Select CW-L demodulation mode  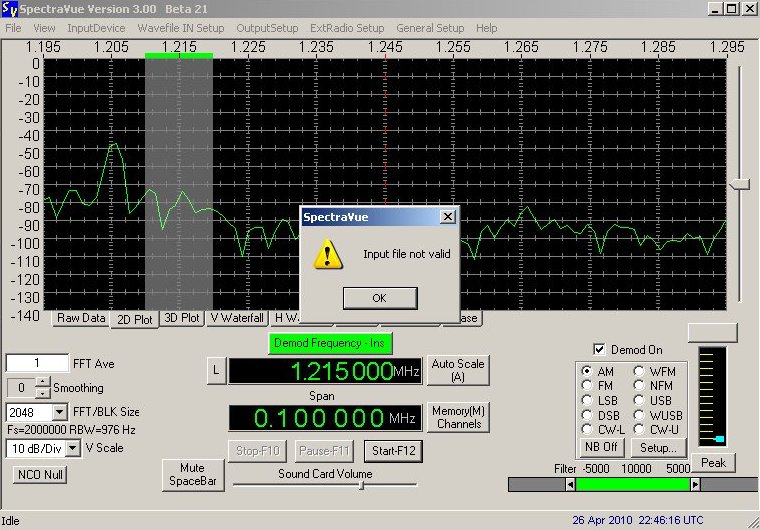(587, 430)
